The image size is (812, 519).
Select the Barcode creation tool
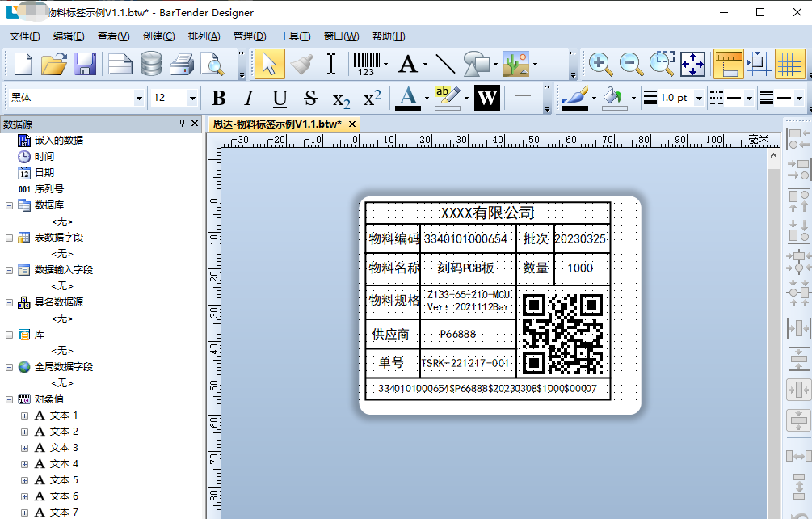(x=366, y=64)
